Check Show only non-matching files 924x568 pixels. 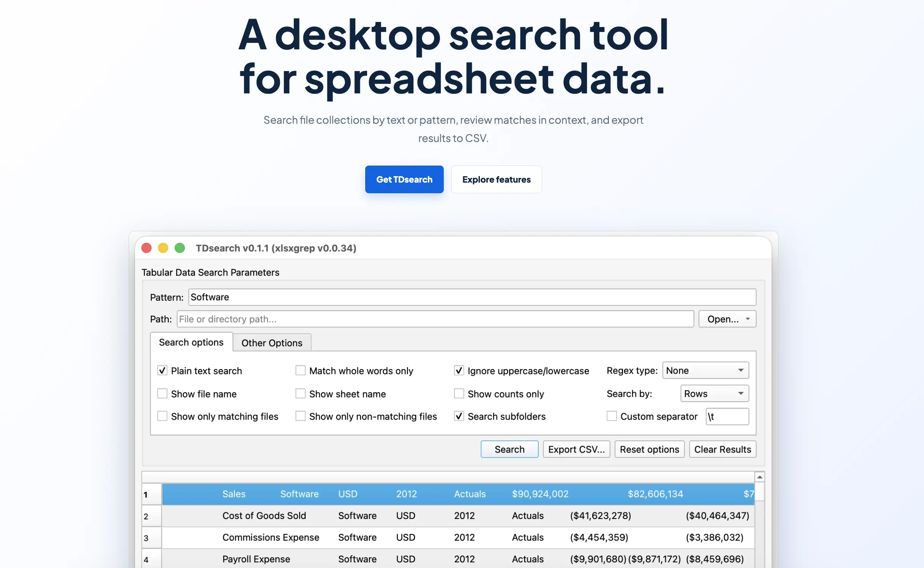pos(300,416)
